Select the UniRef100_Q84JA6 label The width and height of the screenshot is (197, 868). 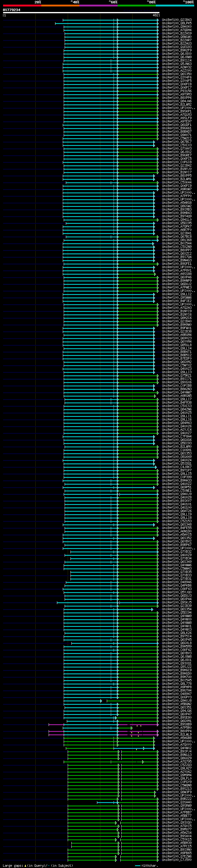[x=177, y=101]
